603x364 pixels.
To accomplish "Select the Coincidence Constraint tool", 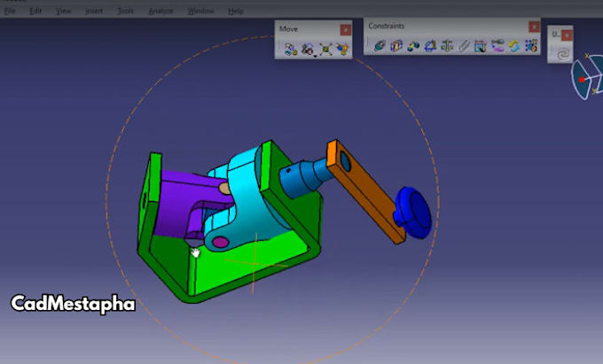I will (x=380, y=46).
